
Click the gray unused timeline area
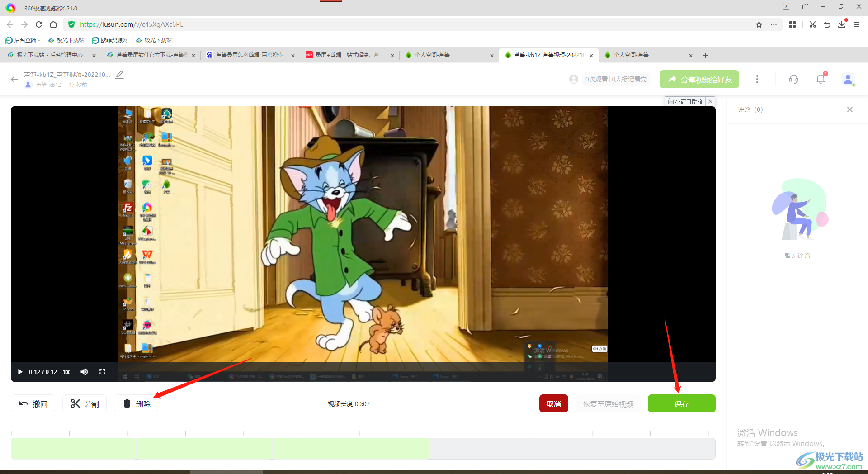tap(572, 449)
